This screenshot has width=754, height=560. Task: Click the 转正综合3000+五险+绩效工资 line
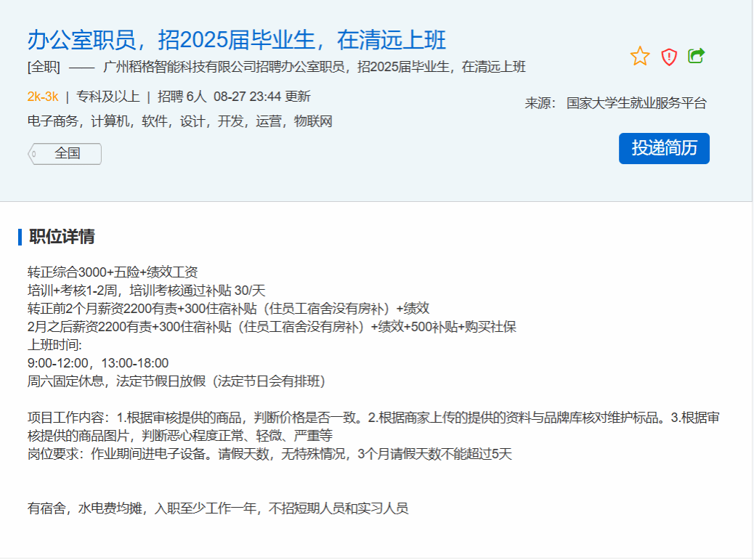tap(113, 272)
